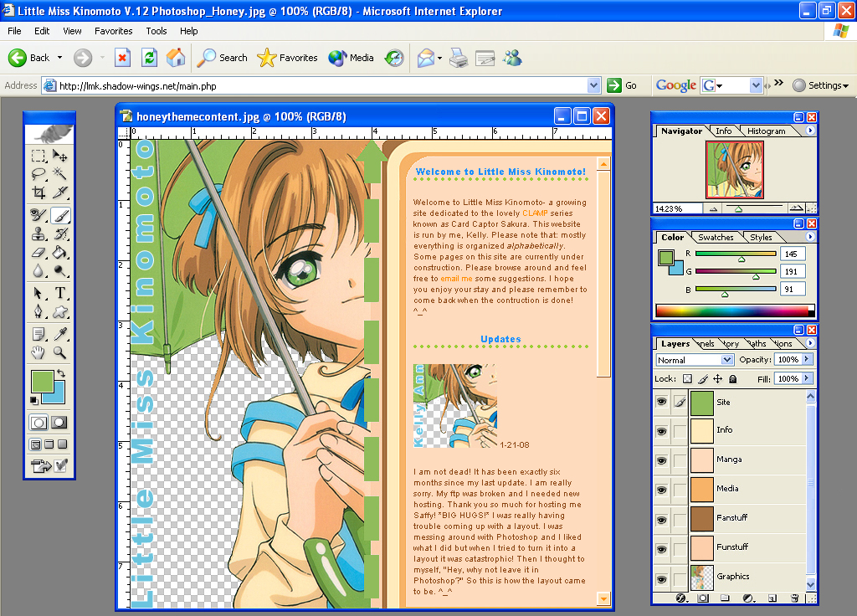
Task: Select the Notes tool
Action: tap(38, 334)
